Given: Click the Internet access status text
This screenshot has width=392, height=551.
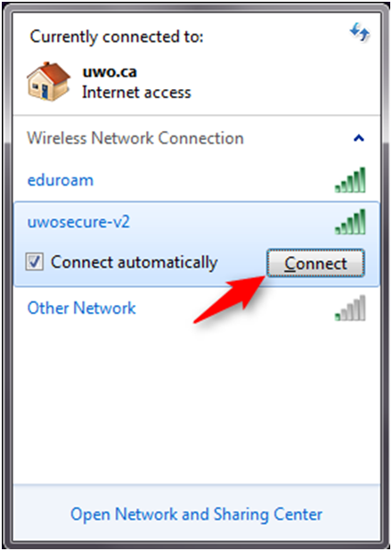Looking at the screenshot, I should coord(136,93).
